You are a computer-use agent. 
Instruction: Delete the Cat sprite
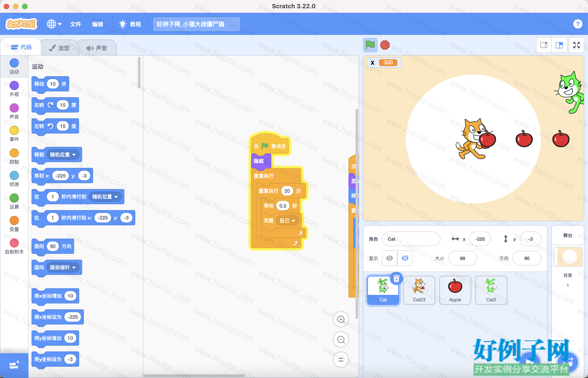[x=396, y=279]
